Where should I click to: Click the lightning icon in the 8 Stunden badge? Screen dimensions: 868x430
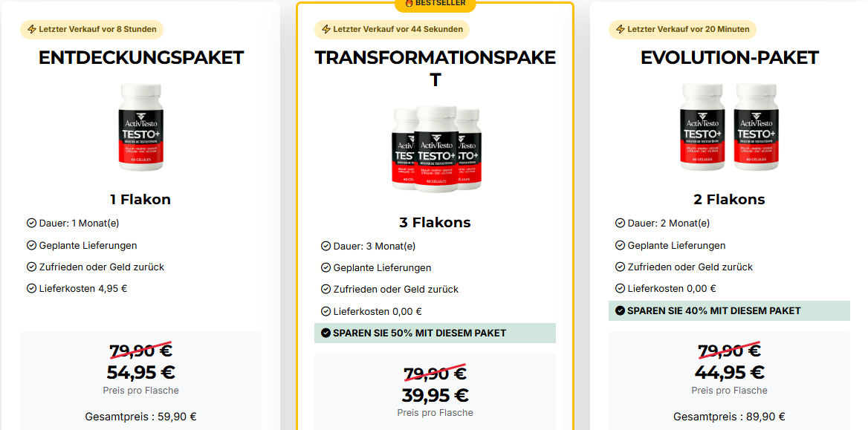coord(32,30)
